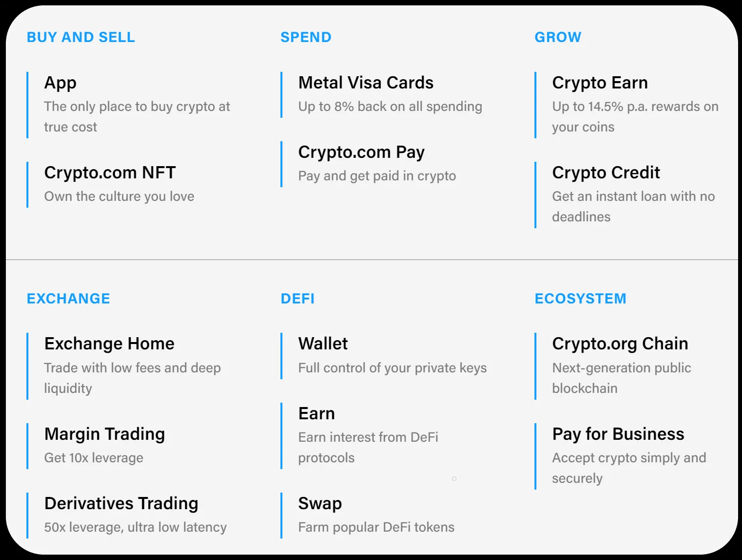The width and height of the screenshot is (742, 560).
Task: Click the ECOSYSTEM section heading
Action: click(580, 299)
